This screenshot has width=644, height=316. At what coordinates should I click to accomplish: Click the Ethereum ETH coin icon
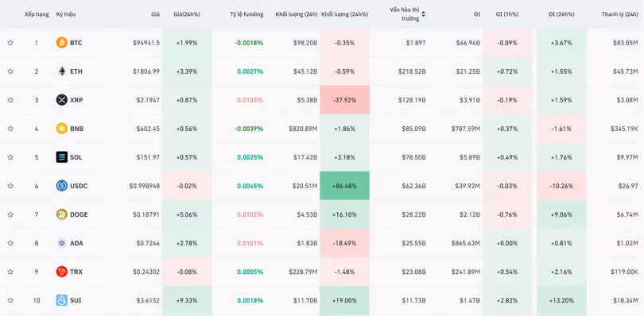pyautogui.click(x=61, y=71)
